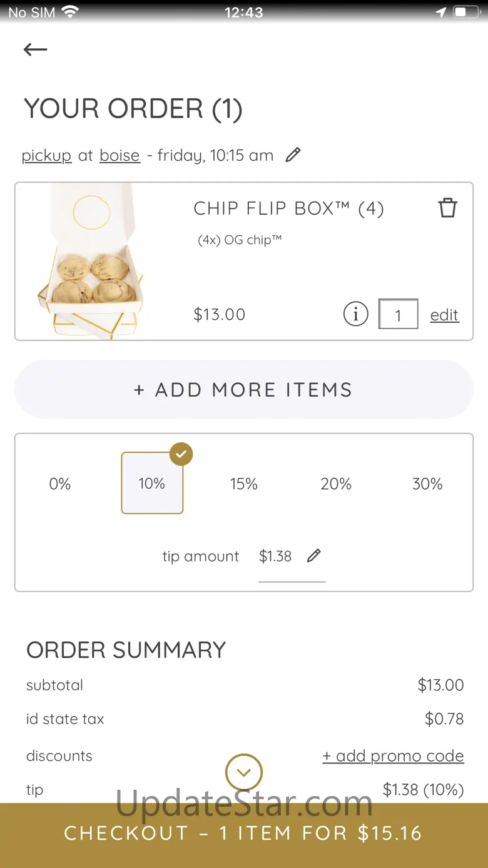Viewport: 488px width, 868px height.
Task: Change the boise store location link
Action: [119, 155]
